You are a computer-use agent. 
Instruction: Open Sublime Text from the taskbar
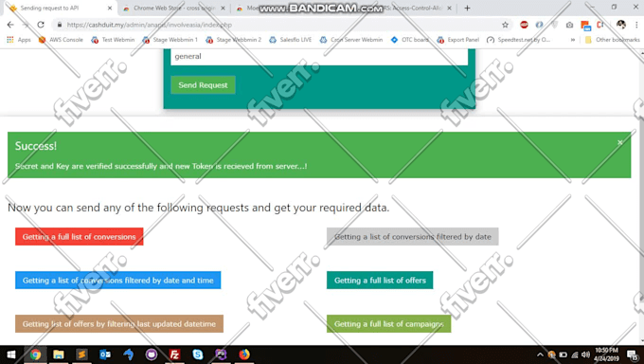point(81,355)
